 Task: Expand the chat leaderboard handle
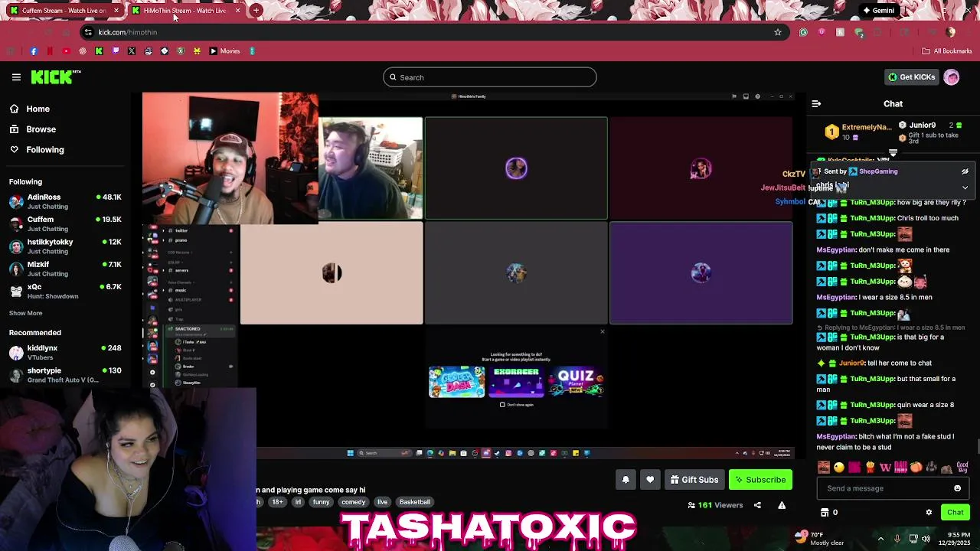(893, 153)
